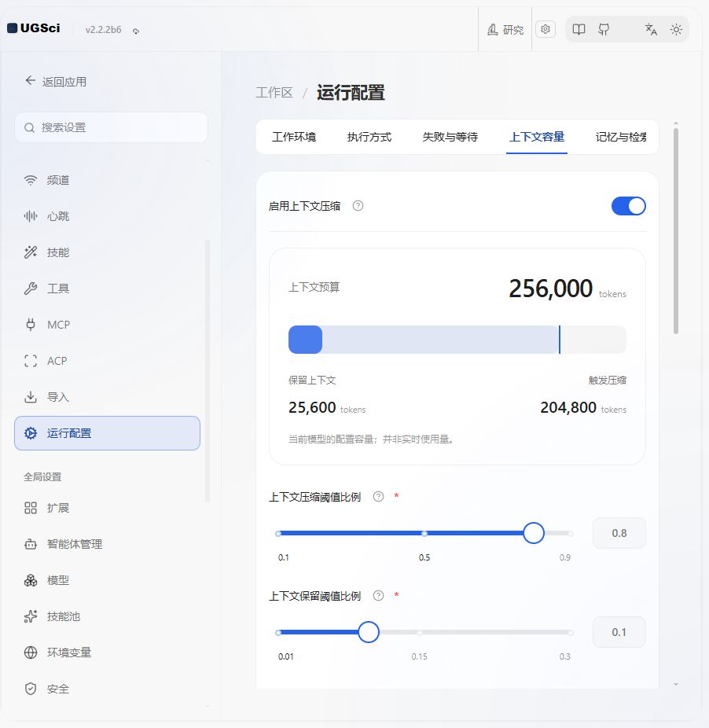Click the context budget bar
709x728 pixels.
coord(457,340)
